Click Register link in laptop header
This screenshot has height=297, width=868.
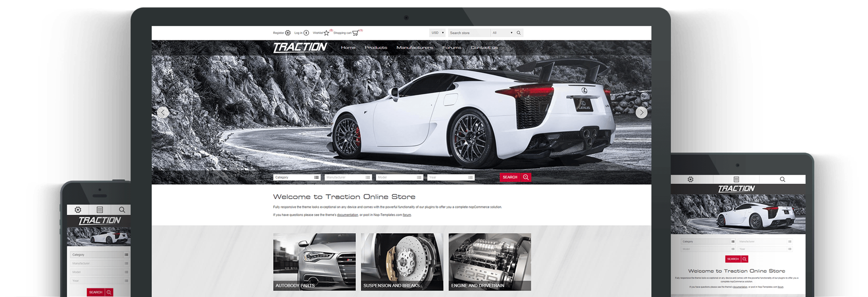278,33
